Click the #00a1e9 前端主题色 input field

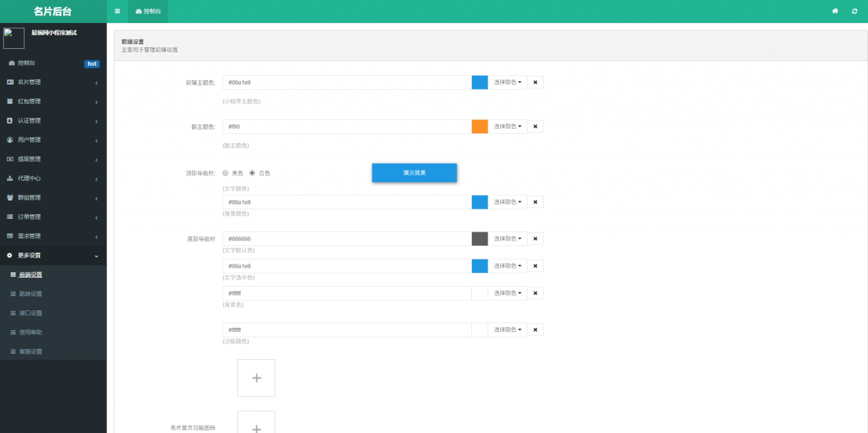[x=347, y=82]
